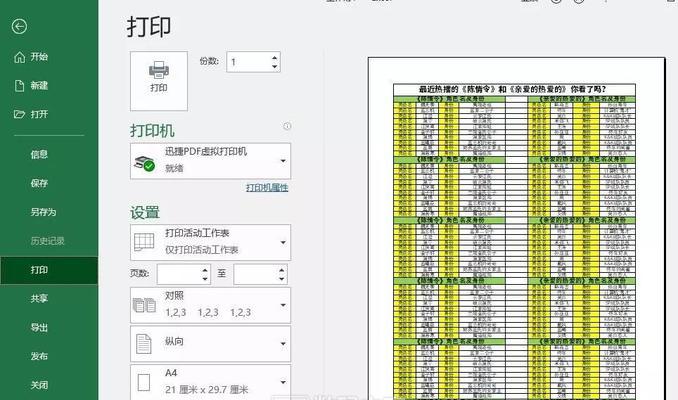
Task: Select the 打印 sidebar item
Action: coord(49,270)
